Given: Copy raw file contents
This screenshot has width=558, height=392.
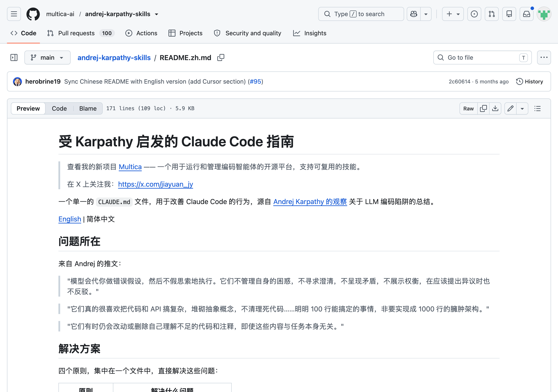Looking at the screenshot, I should point(483,108).
